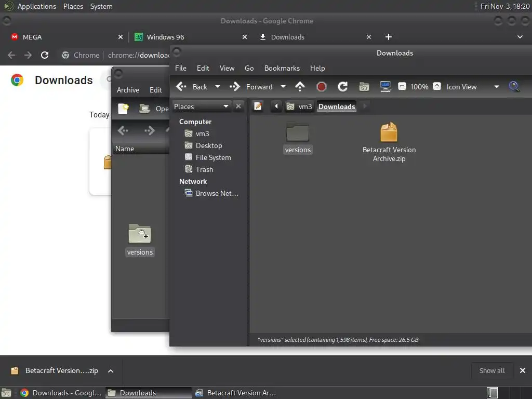Viewport: 532px width, 399px height.
Task: Open the Places sidebar selector dropdown
Action: [202, 107]
